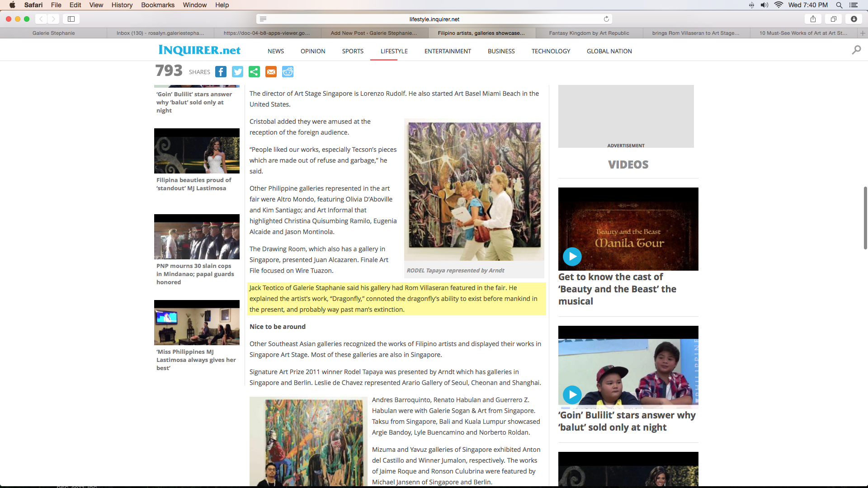Open the Bookmarks menu

157,5
